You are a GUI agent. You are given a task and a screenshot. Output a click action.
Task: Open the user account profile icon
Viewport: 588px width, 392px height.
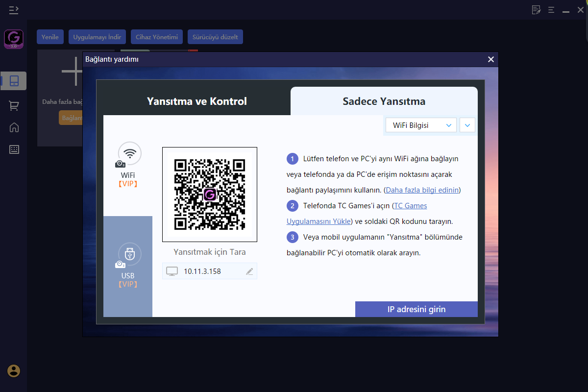pos(14,371)
